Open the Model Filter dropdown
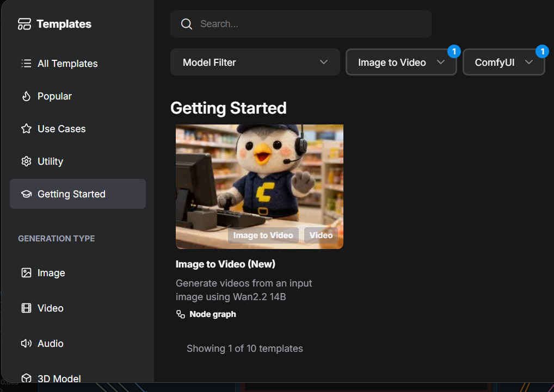This screenshot has height=392, width=554. click(x=255, y=62)
